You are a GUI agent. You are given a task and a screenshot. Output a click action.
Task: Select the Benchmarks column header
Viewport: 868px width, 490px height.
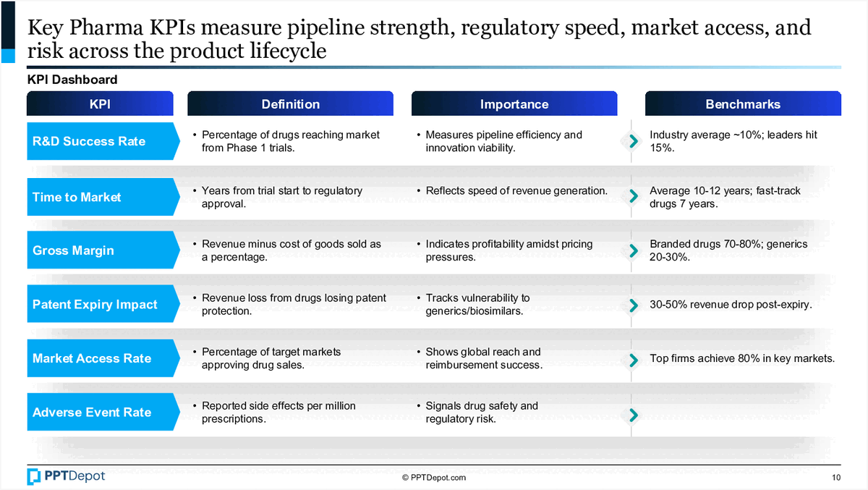(x=743, y=104)
